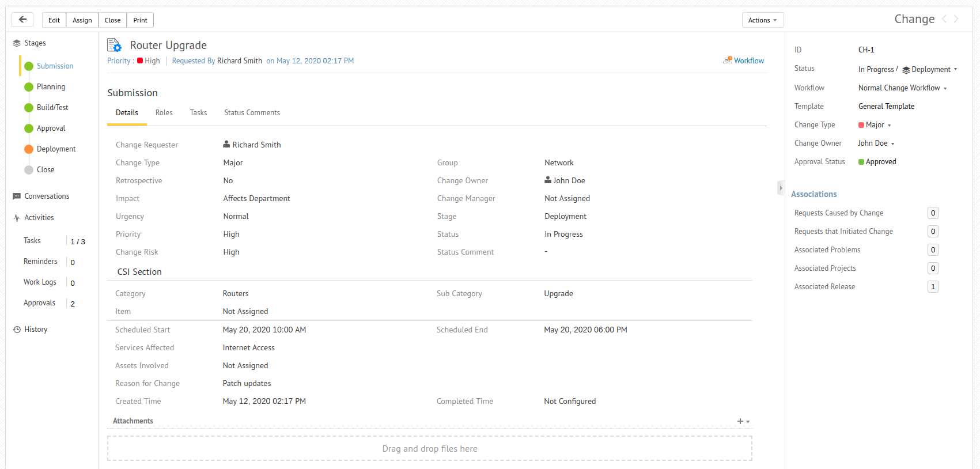Image resolution: width=980 pixels, height=469 pixels.
Task: Add attachment using plus icon
Action: coord(740,421)
